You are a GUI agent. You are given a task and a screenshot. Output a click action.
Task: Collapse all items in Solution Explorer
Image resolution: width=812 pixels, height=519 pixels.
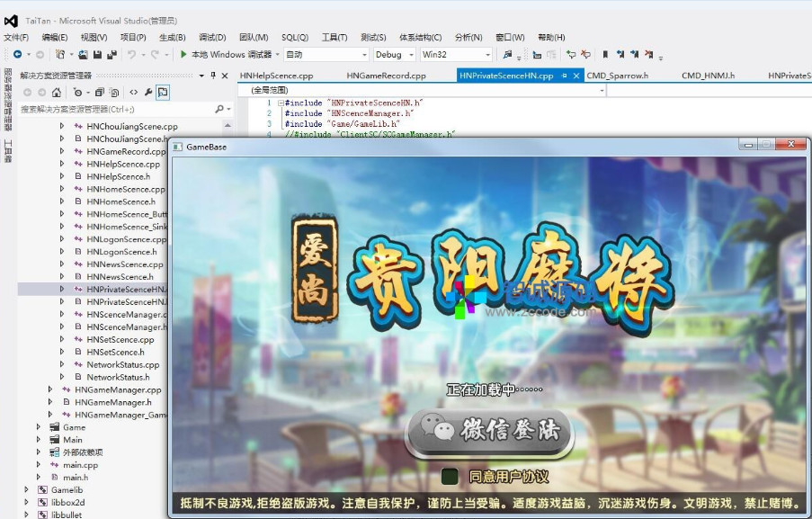(x=100, y=93)
